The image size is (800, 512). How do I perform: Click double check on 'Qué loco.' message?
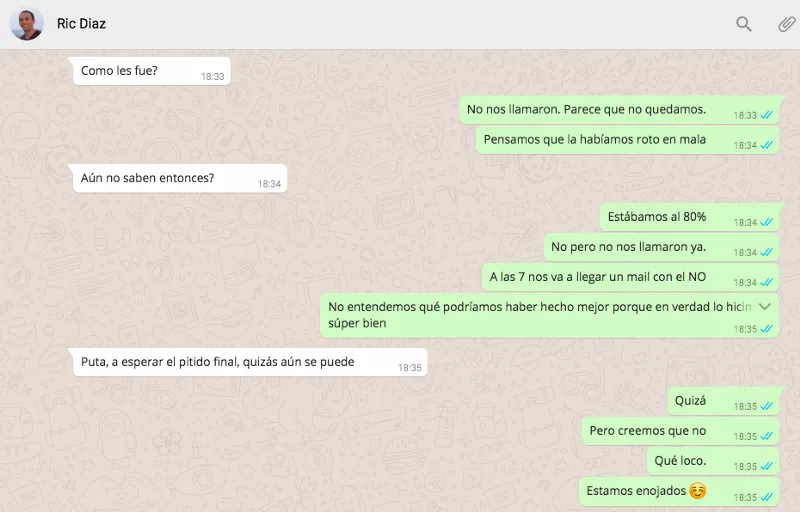[x=766, y=467]
